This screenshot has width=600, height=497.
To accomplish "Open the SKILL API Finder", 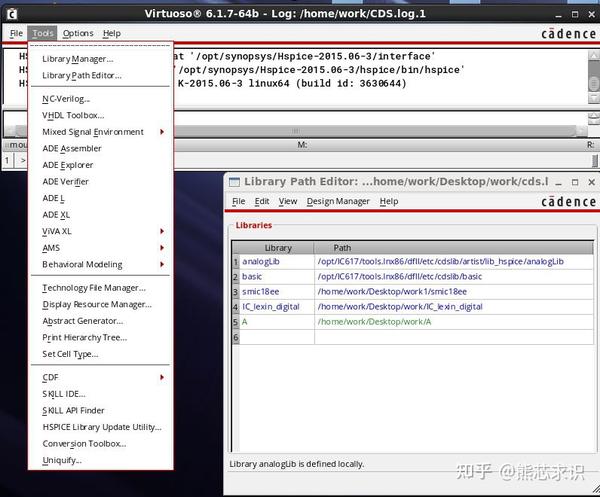I will pos(73,411).
